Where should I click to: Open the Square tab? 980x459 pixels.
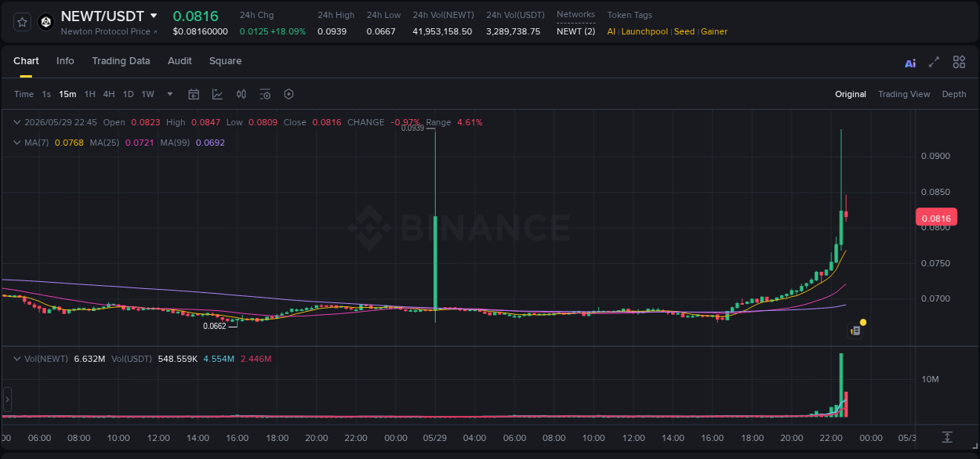click(x=225, y=61)
